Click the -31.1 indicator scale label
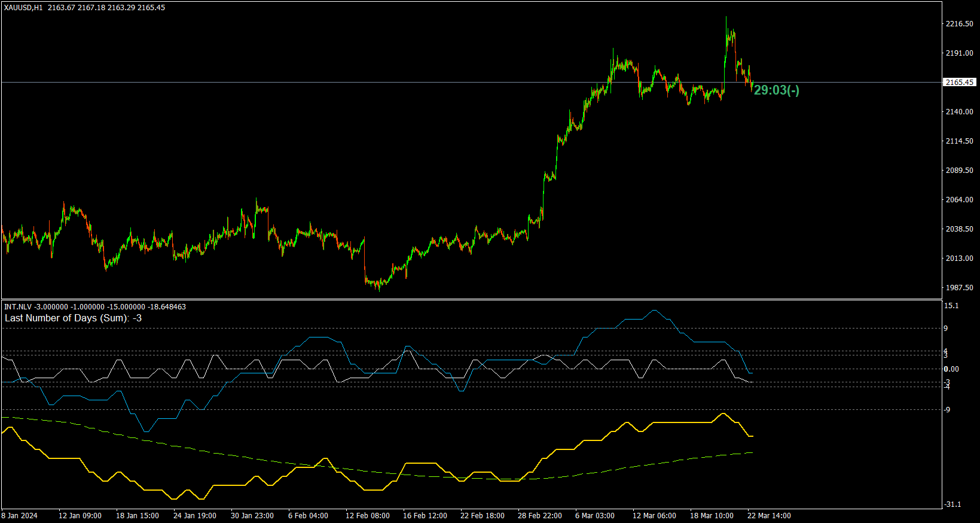The width and height of the screenshot is (980, 523). [952, 504]
